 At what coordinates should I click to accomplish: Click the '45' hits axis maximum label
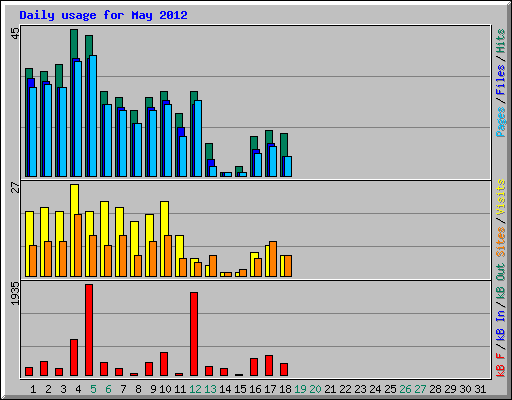[15, 33]
